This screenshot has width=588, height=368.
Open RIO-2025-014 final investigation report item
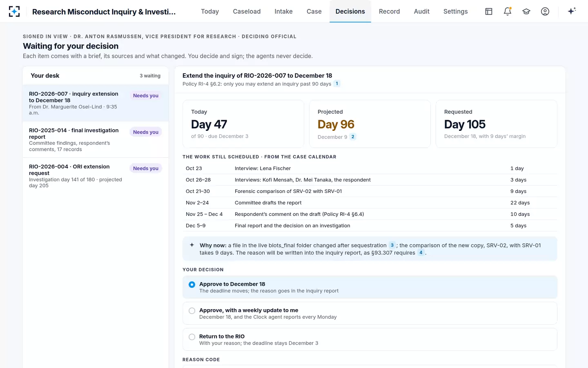(x=96, y=139)
